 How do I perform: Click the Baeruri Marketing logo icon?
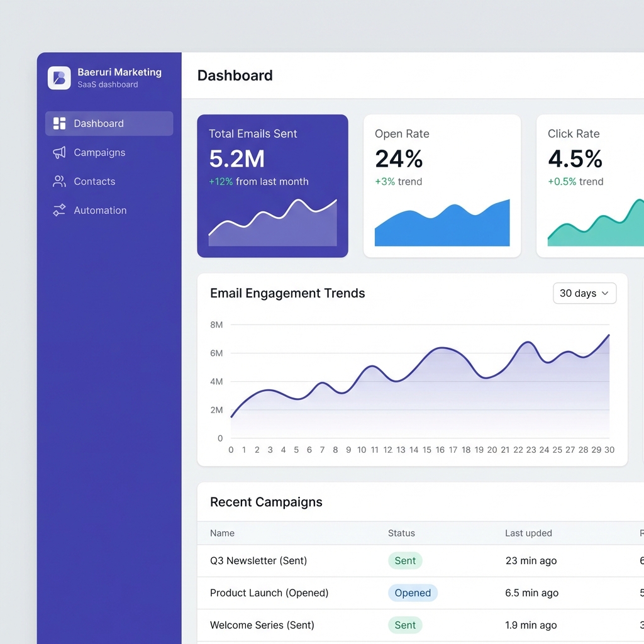click(x=59, y=78)
